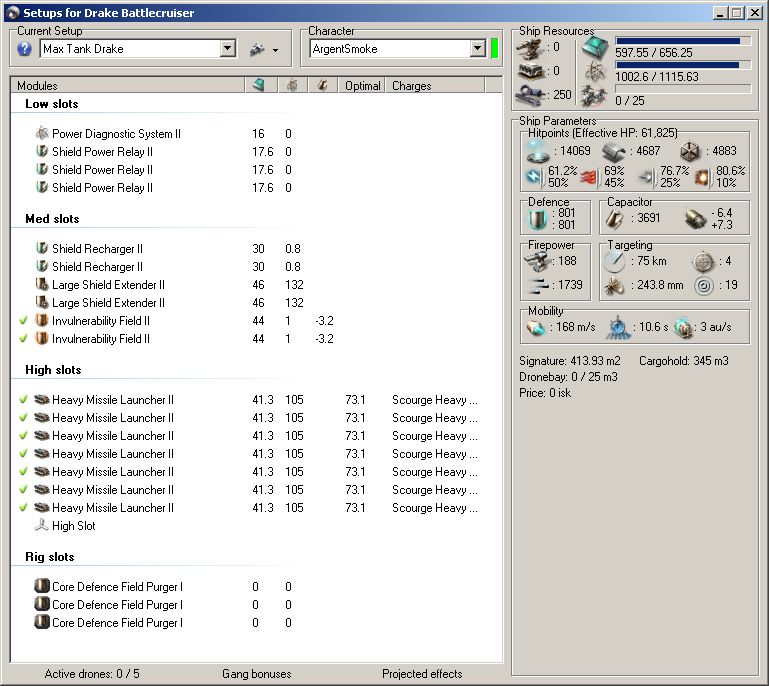The image size is (769, 686).
Task: Click the CPU resource chip icon
Action: 595,48
